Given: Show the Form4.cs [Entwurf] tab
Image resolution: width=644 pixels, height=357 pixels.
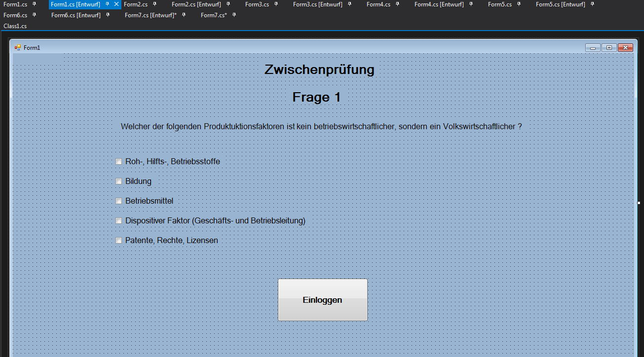Looking at the screenshot, I should (439, 4).
